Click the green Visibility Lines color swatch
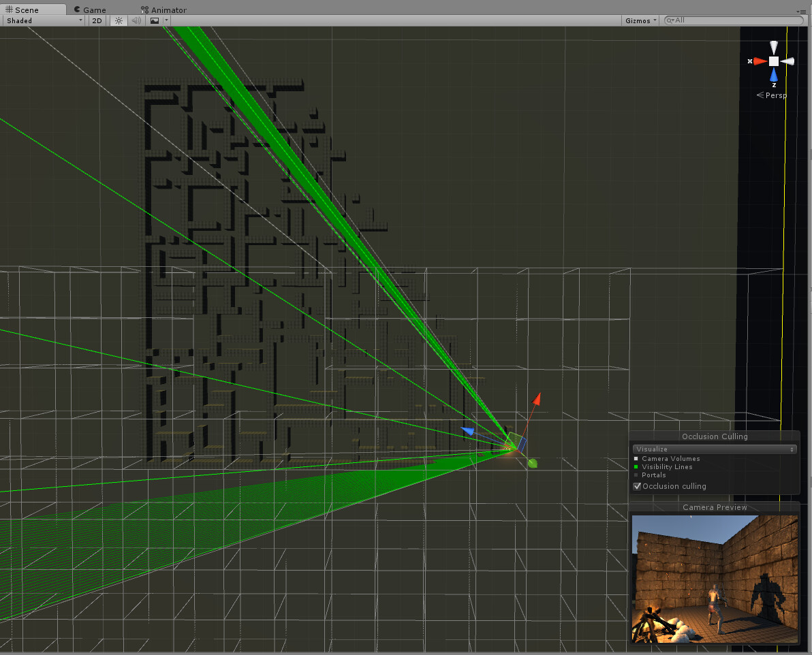Image resolution: width=812 pixels, height=655 pixels. click(636, 467)
